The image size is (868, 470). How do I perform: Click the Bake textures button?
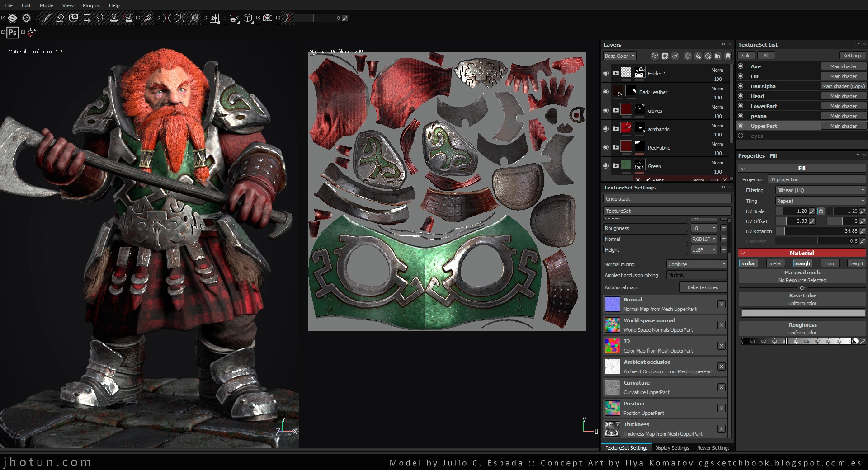click(703, 287)
